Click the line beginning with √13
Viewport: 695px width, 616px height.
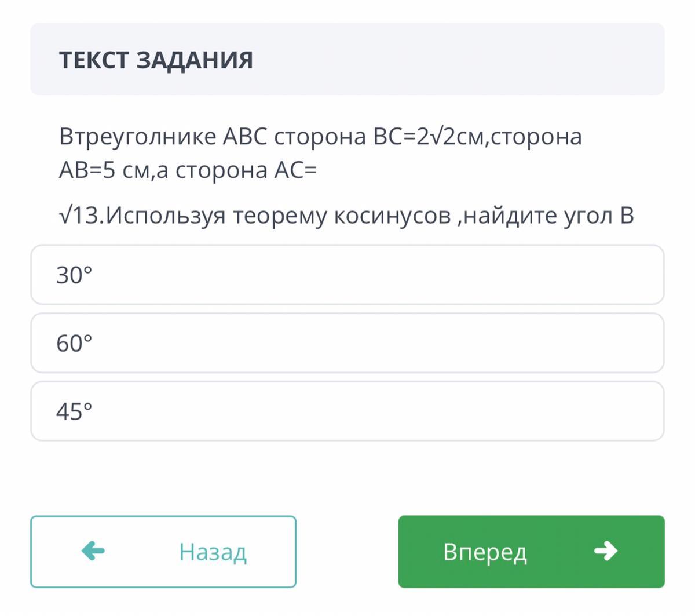pyautogui.click(x=346, y=216)
